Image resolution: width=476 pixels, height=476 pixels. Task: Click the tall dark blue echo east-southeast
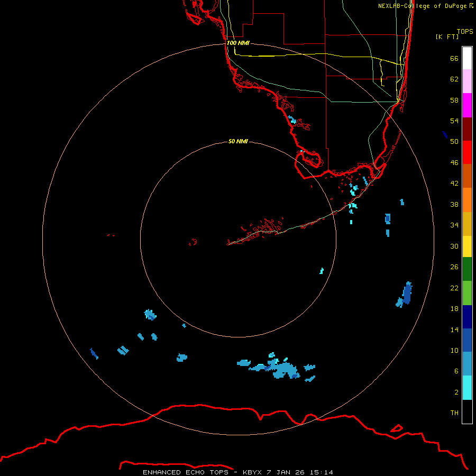pyautogui.click(x=407, y=293)
